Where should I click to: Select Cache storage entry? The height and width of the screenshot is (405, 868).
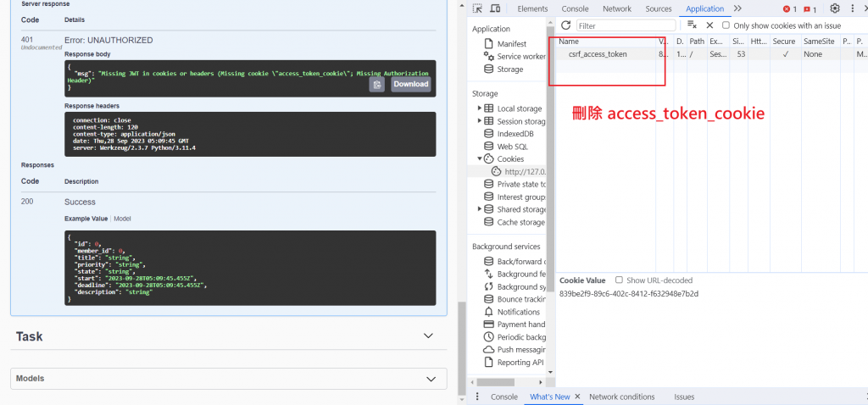pos(515,222)
